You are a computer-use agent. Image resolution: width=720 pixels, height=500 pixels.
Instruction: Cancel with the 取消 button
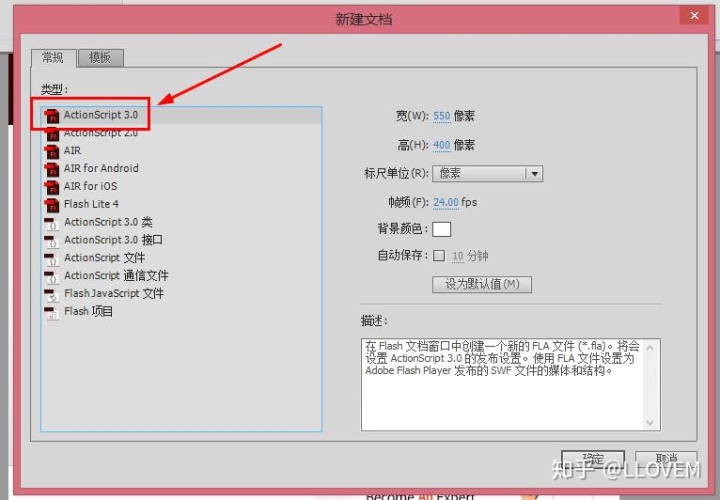coord(666,459)
